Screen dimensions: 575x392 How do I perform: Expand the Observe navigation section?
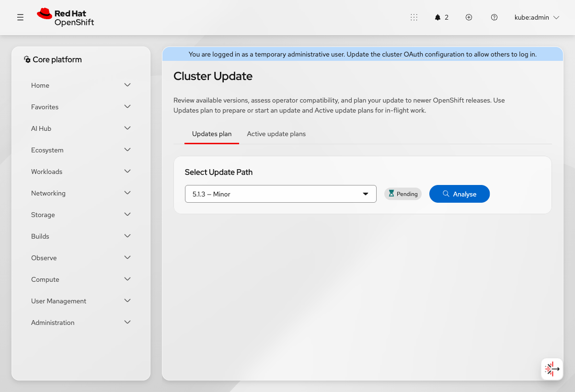[x=81, y=258]
